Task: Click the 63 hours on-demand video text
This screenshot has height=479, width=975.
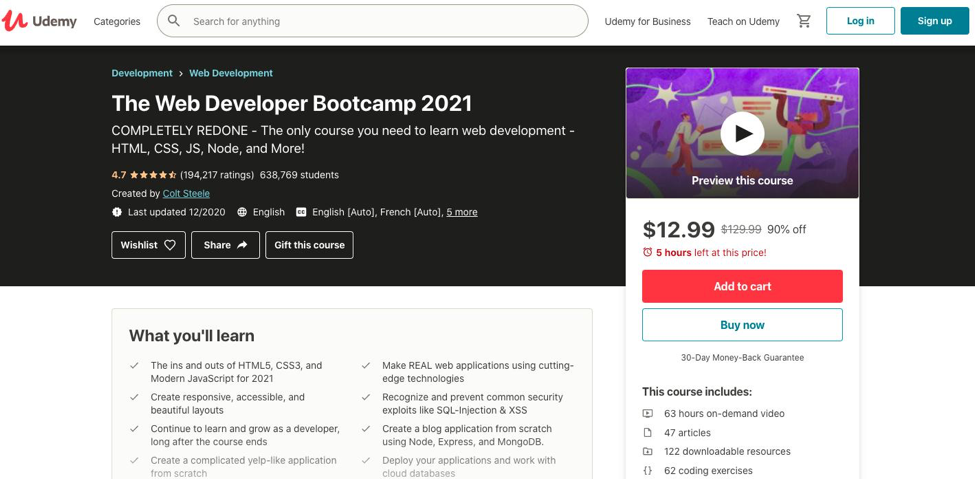Action: click(724, 414)
